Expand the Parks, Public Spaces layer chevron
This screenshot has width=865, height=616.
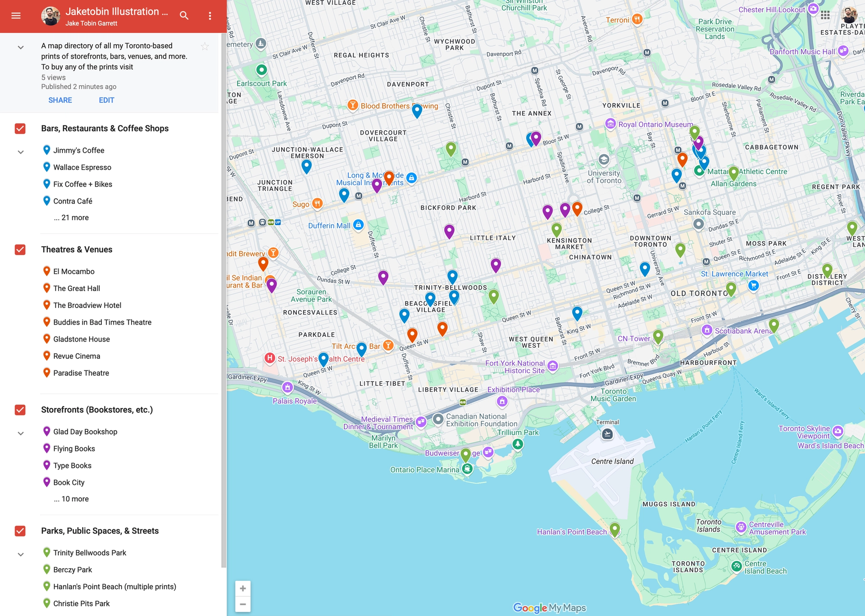pyautogui.click(x=20, y=555)
